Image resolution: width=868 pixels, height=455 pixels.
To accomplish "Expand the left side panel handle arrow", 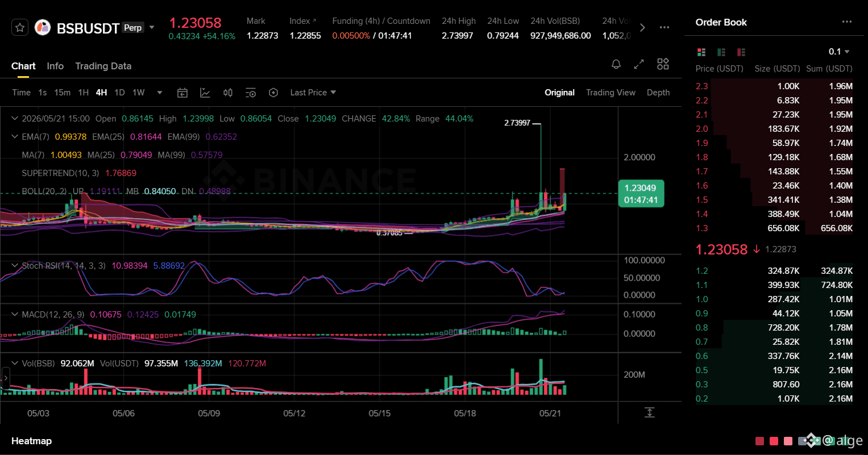I will [x=6, y=378].
